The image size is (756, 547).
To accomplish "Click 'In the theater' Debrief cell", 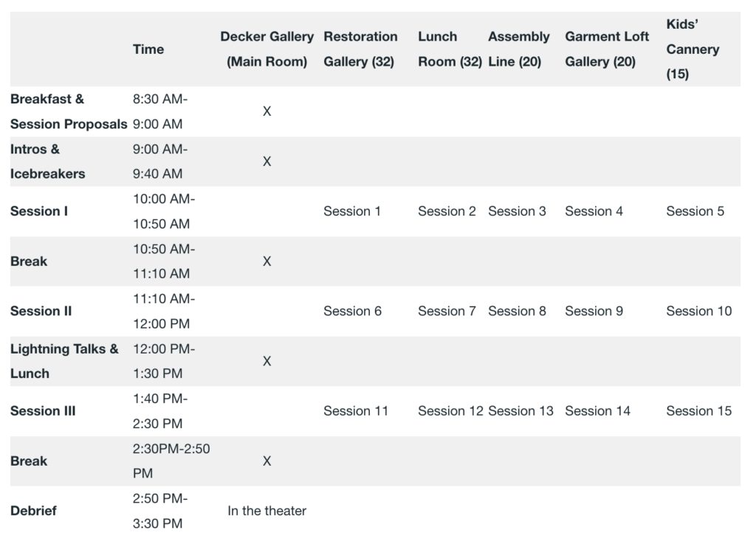I will pyautogui.click(x=267, y=511).
